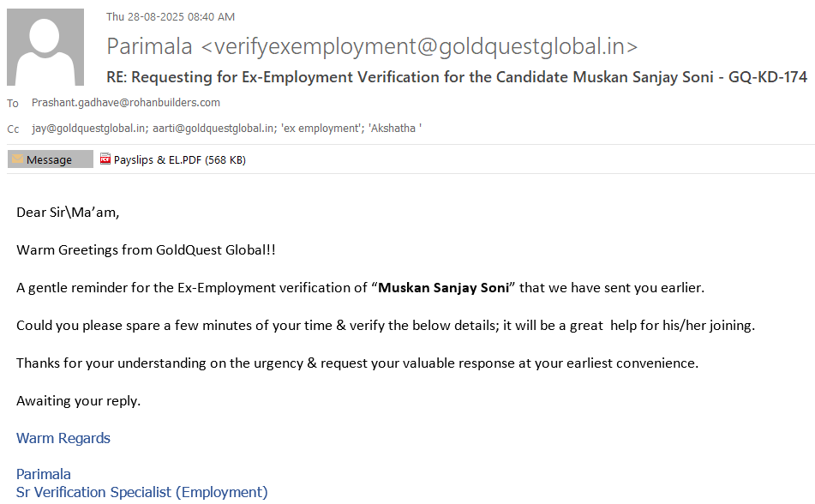
Task: Click the 'To' field label
Action: click(13, 103)
